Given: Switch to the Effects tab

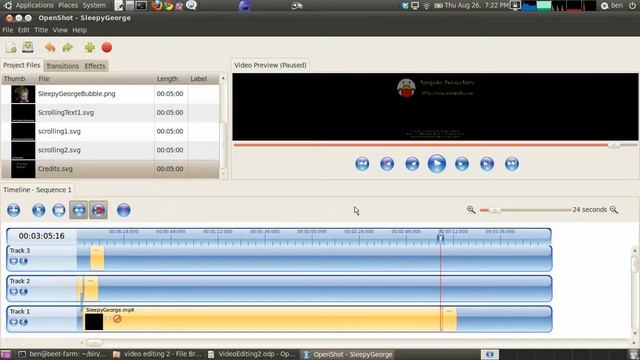Looking at the screenshot, I should pos(95,66).
